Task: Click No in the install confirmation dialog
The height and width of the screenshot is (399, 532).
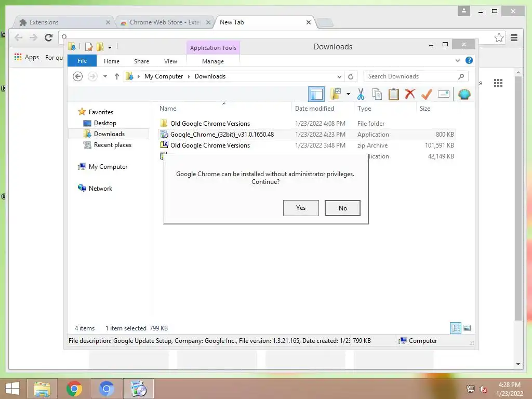Action: [342, 208]
